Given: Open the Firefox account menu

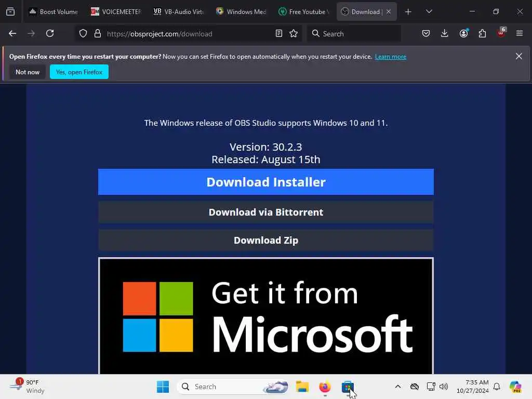Looking at the screenshot, I should pyautogui.click(x=463, y=34).
